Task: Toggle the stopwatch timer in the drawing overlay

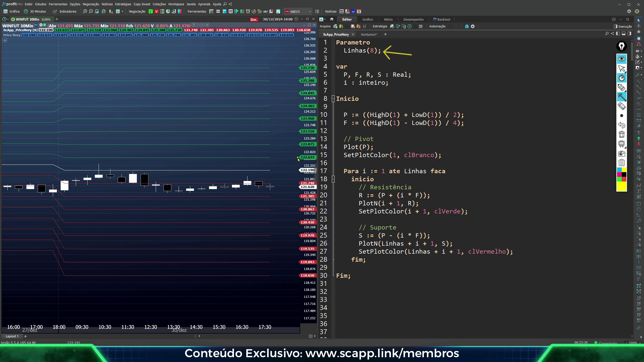Action: tap(622, 78)
